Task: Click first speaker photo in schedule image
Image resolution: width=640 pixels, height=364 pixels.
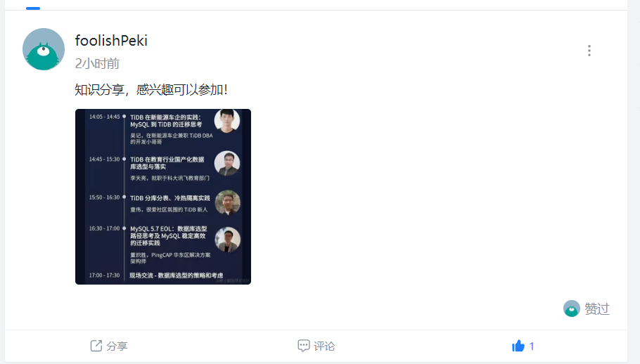Action: click(x=227, y=120)
